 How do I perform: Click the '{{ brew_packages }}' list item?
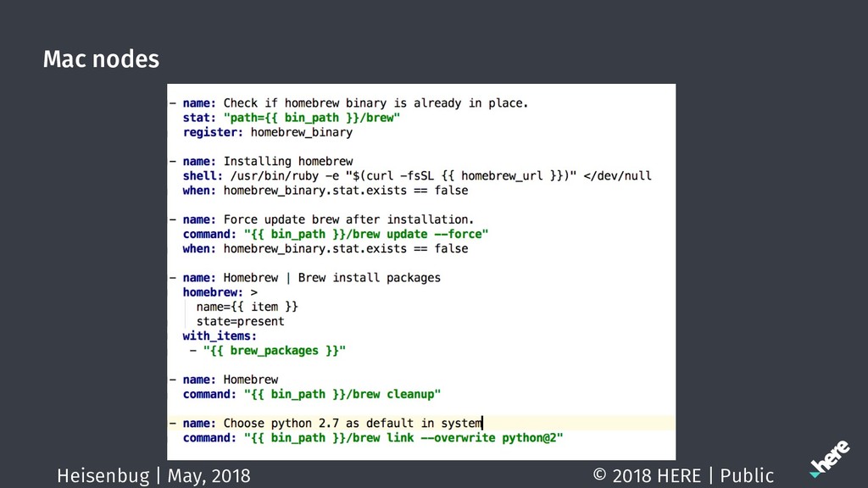point(267,351)
